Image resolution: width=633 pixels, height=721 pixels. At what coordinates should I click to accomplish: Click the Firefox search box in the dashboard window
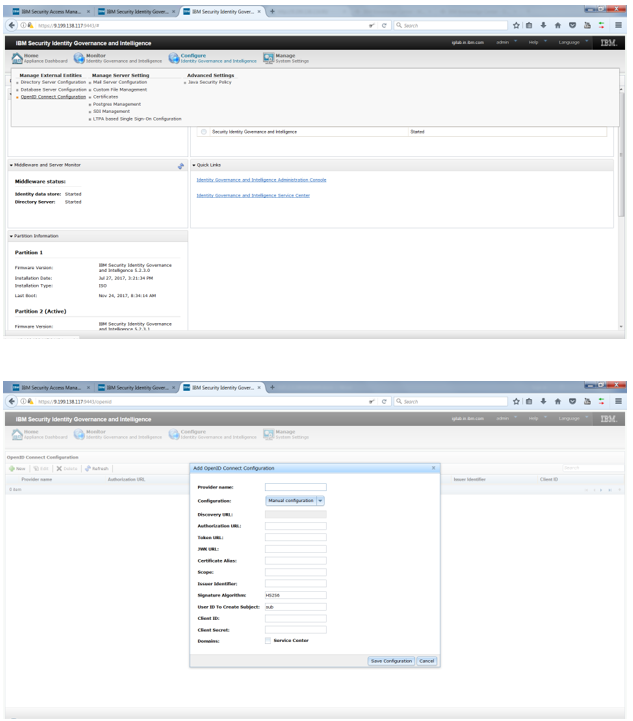pos(451,25)
